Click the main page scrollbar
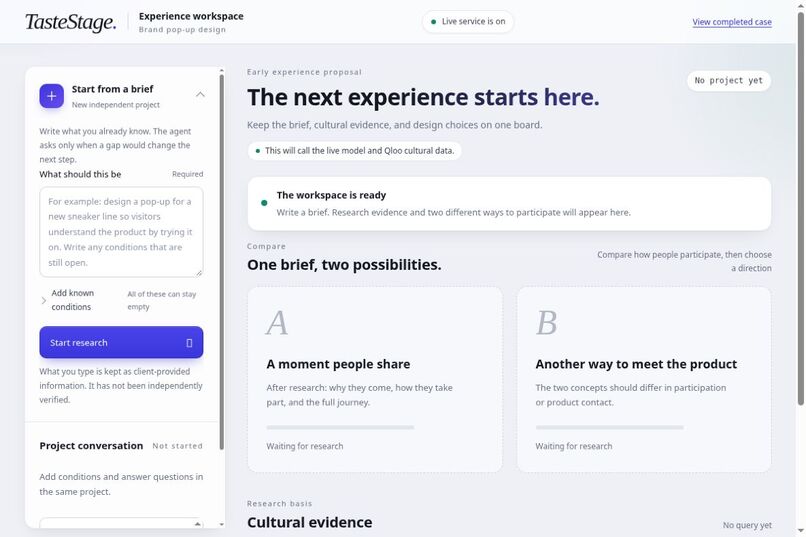The image size is (806, 537). pos(800,208)
